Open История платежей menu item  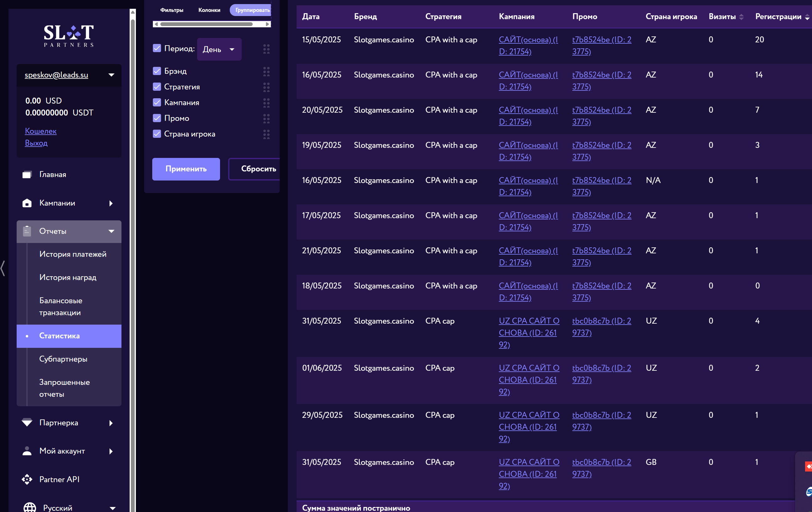coord(73,254)
